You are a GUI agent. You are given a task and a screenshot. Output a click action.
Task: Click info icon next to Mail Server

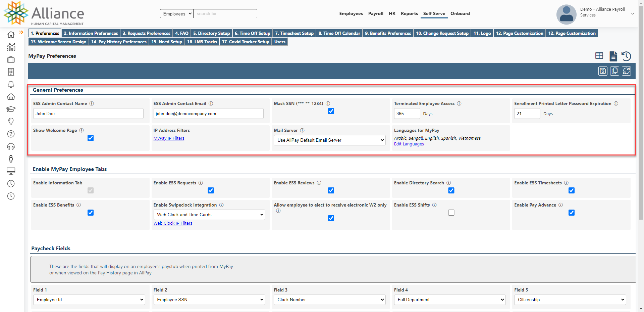pyautogui.click(x=302, y=130)
